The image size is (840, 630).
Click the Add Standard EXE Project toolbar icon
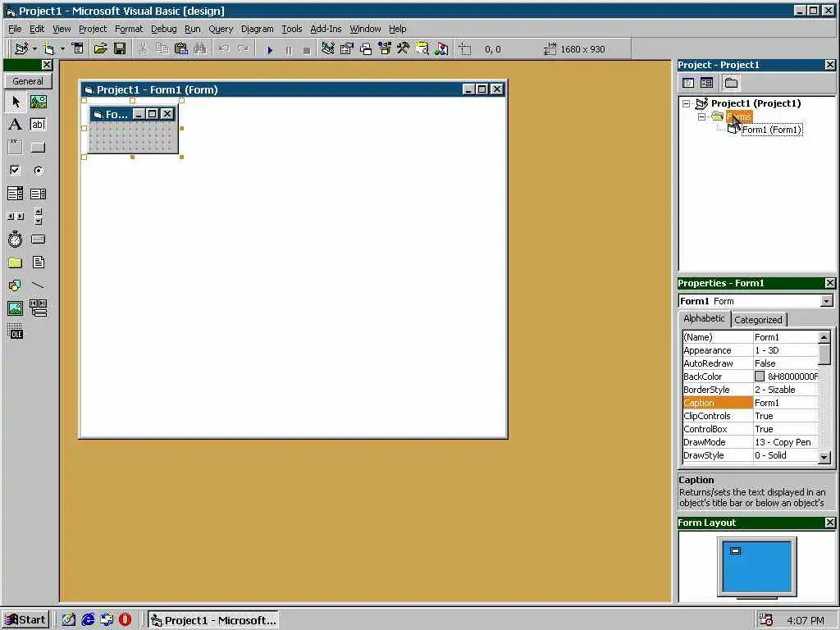(x=21, y=48)
